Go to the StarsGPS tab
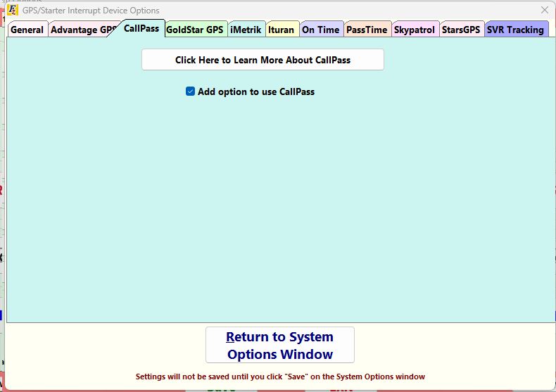This screenshot has height=392, width=556. [461, 30]
